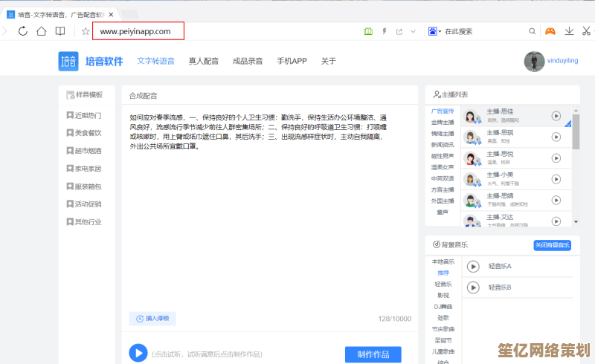Preview the 主播-小美 voice sample
The image size is (595, 364).
pyautogui.click(x=556, y=179)
